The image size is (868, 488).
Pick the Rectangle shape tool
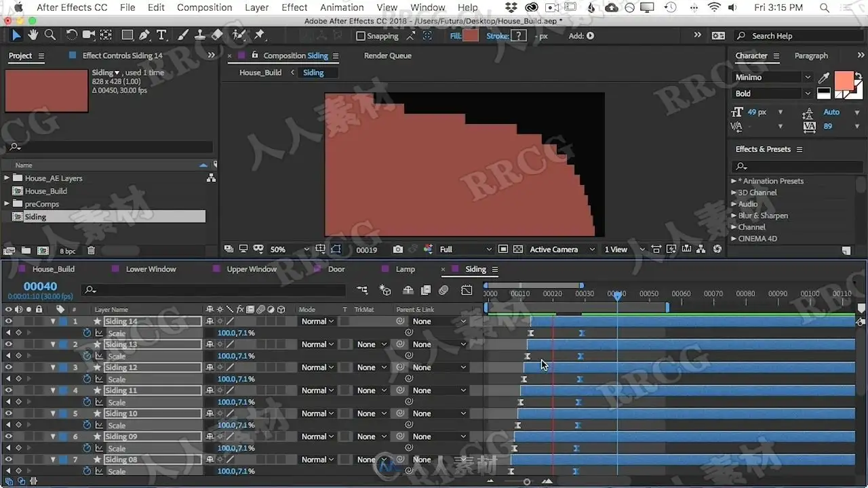(x=127, y=35)
